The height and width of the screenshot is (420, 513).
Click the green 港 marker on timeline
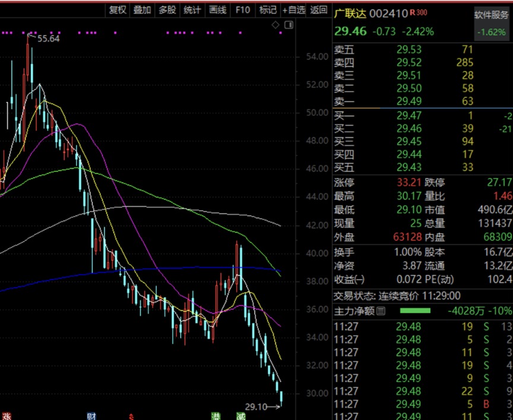pyautogui.click(x=216, y=416)
